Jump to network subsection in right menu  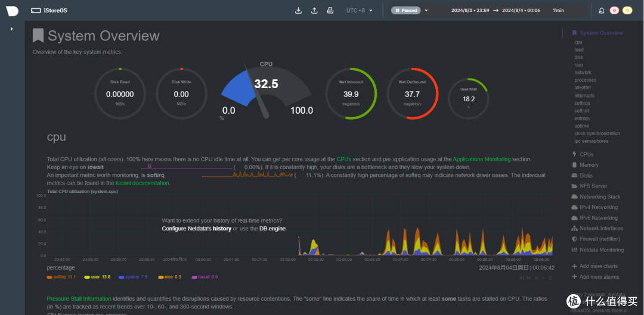pos(583,73)
